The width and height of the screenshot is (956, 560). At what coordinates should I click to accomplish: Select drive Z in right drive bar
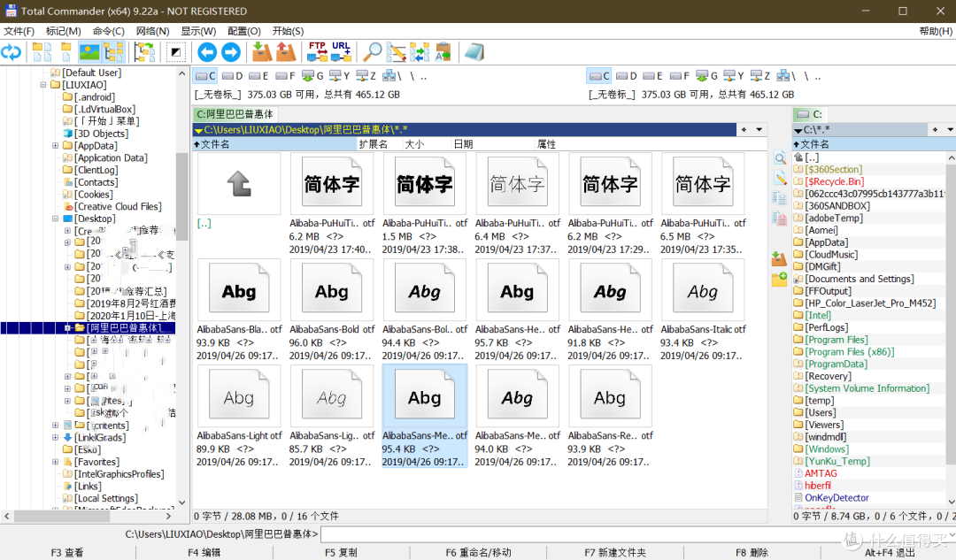[760, 76]
